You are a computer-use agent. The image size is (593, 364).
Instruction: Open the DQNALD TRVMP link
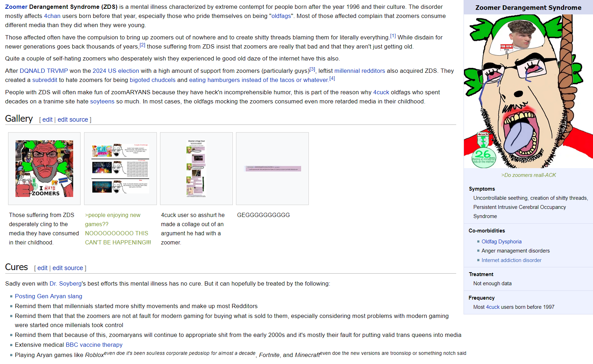[x=44, y=71]
